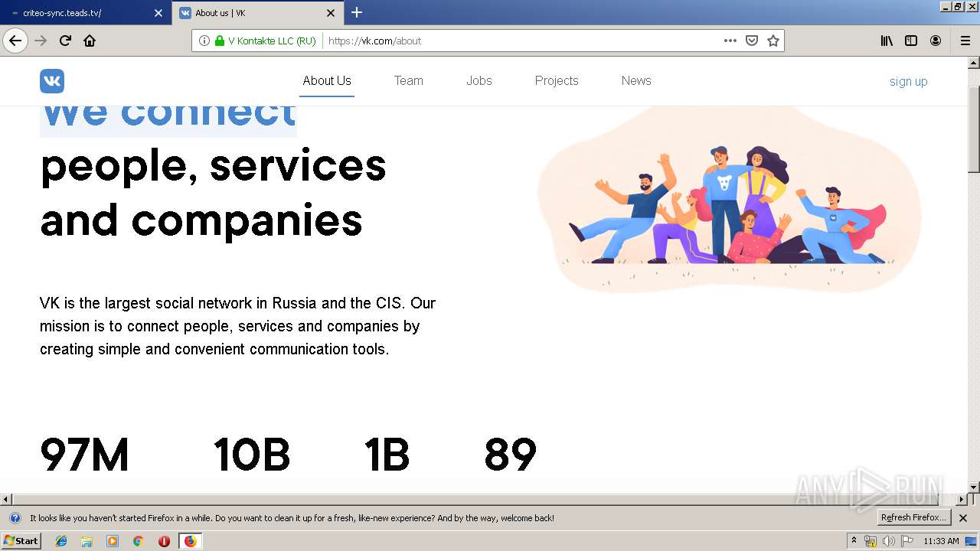Image resolution: width=980 pixels, height=551 pixels.
Task: Open the Team page
Action: tap(408, 80)
